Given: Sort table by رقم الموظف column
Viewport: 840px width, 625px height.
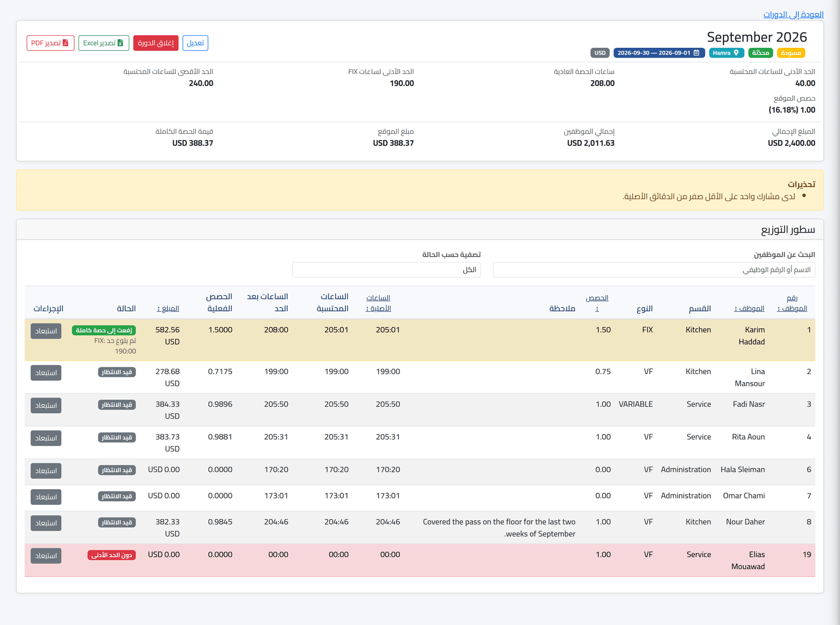Looking at the screenshot, I should point(792,303).
